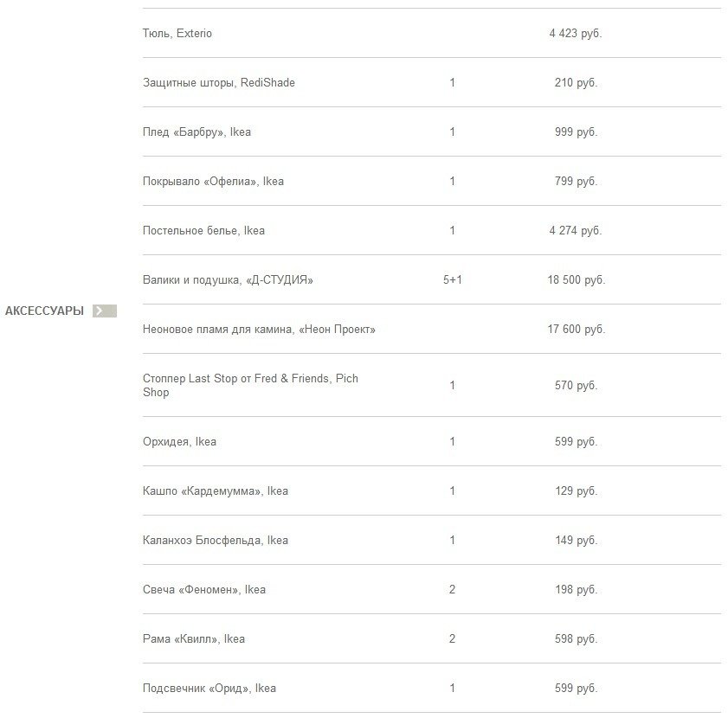Expand the АКСЕССУАРЫ section label
Viewport: 728px width, 718px height.
coord(44,311)
